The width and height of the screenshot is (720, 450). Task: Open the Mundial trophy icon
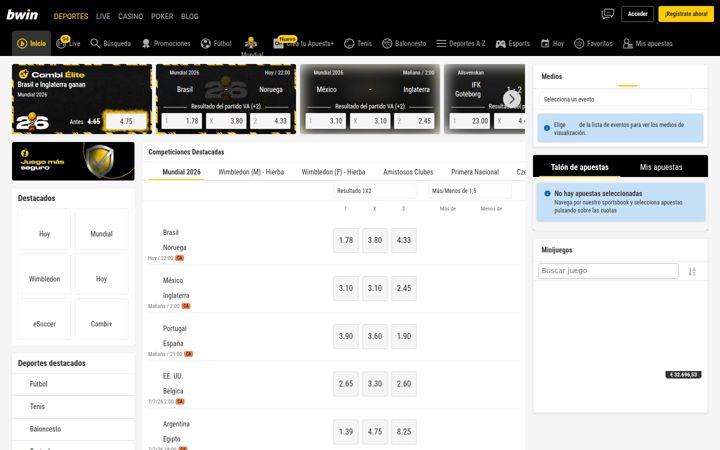pos(251,43)
